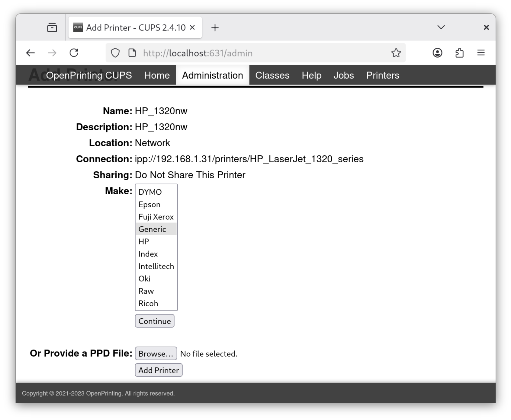The height and width of the screenshot is (420, 511).
Task: Reload the current page
Action: click(x=74, y=53)
